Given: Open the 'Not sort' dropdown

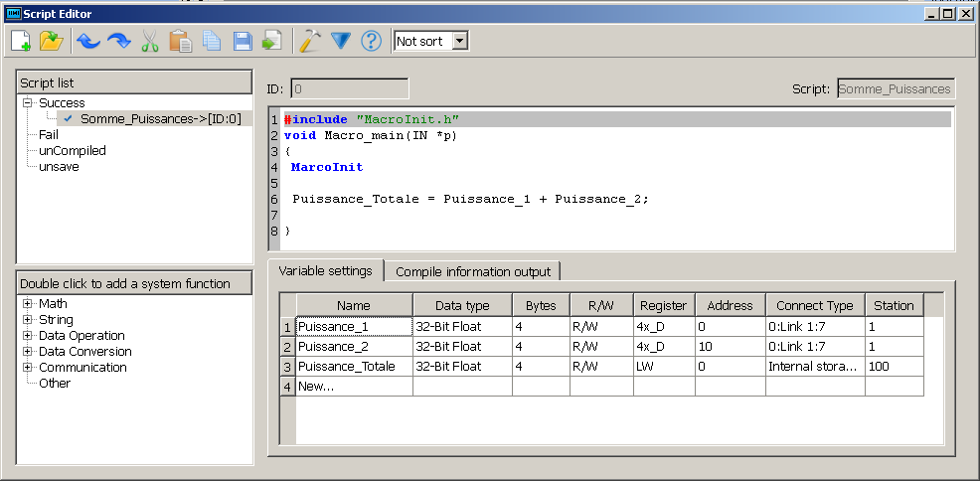Looking at the screenshot, I should [x=459, y=41].
